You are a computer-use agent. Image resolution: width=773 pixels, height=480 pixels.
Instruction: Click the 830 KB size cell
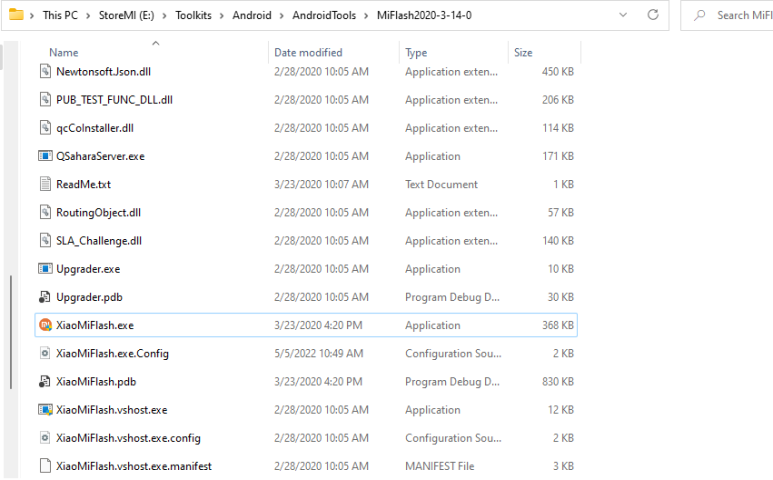[x=558, y=381]
